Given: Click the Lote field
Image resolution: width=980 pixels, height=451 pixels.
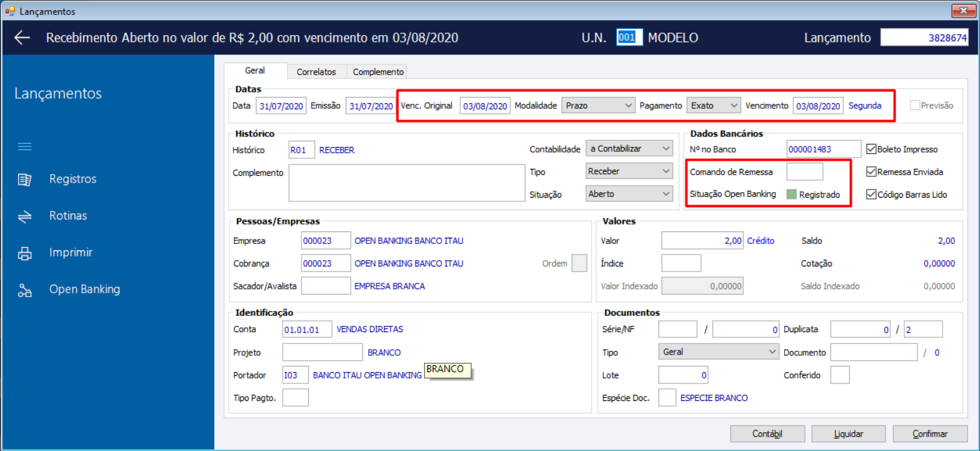Looking at the screenshot, I should coord(684,375).
